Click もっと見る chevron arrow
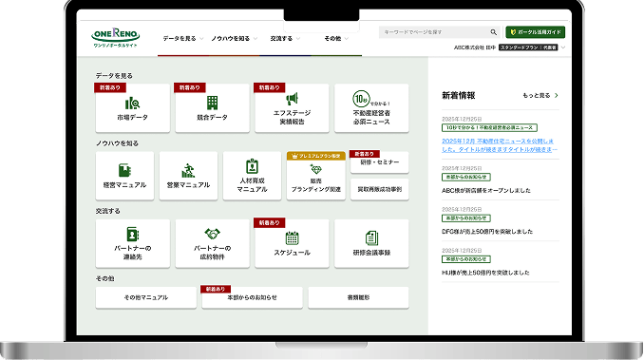644x360 pixels. 557,95
